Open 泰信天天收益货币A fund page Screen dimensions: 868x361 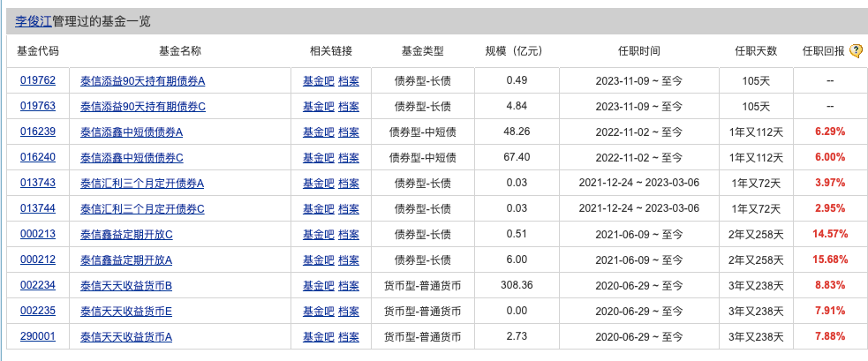[126, 336]
